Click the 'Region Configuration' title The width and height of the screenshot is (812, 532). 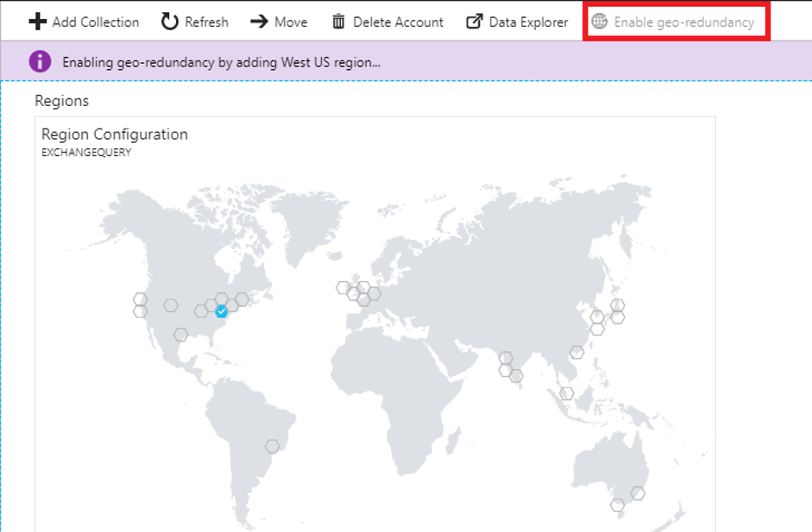pos(115,134)
